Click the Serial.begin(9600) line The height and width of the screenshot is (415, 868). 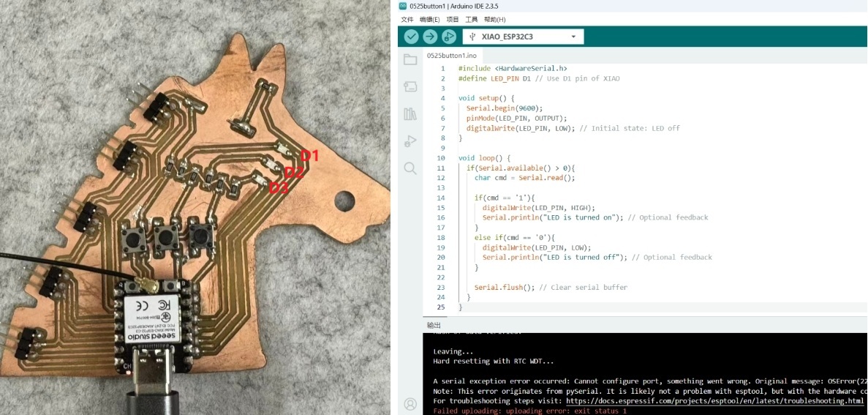pyautogui.click(x=505, y=108)
